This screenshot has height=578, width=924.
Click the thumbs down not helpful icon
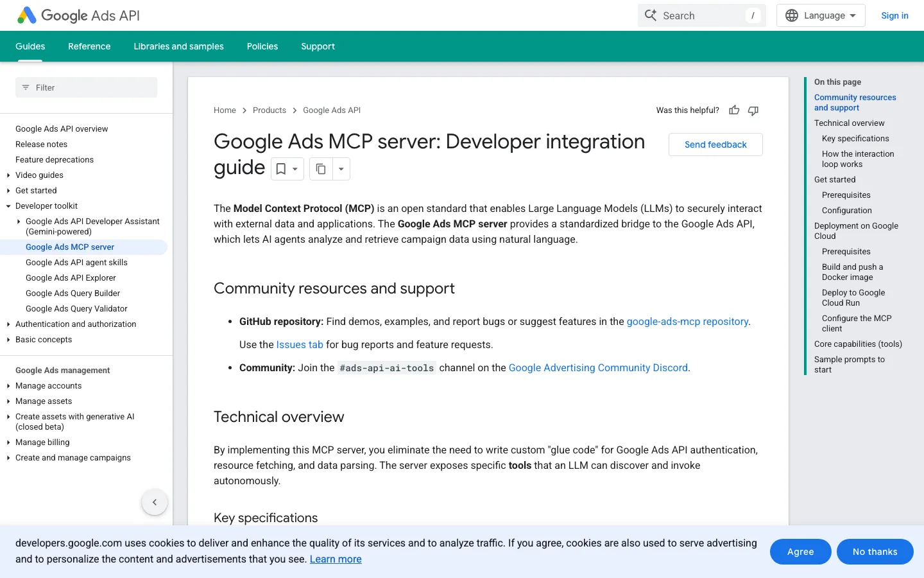click(x=753, y=110)
